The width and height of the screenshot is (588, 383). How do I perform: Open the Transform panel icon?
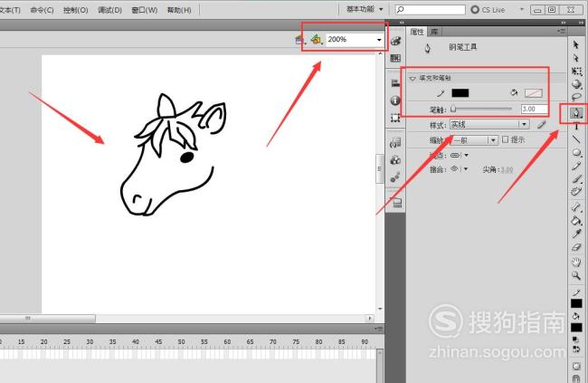point(395,118)
